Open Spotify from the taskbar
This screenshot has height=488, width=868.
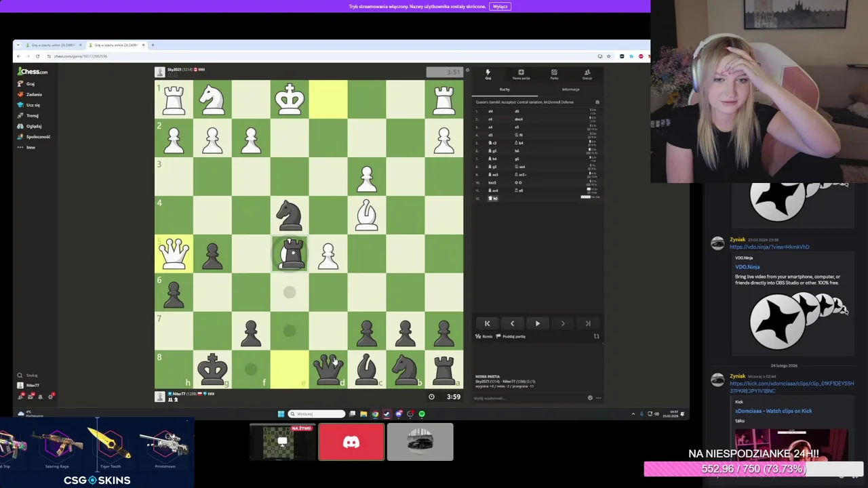point(422,413)
